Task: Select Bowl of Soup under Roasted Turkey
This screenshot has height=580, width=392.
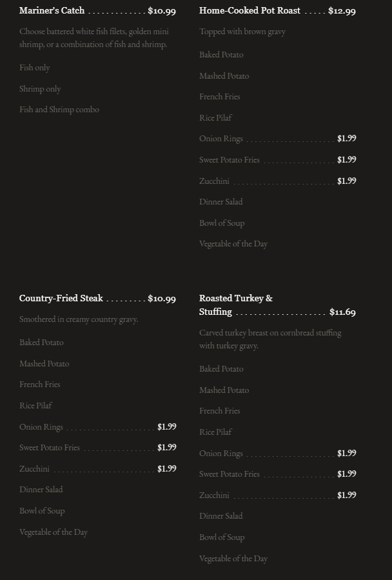Action: click(x=222, y=537)
